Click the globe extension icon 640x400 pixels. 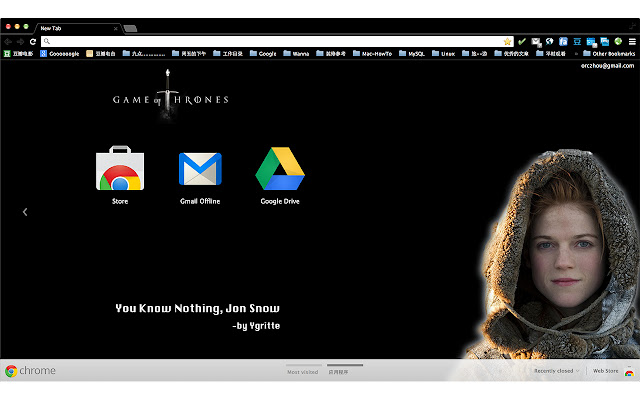point(549,42)
